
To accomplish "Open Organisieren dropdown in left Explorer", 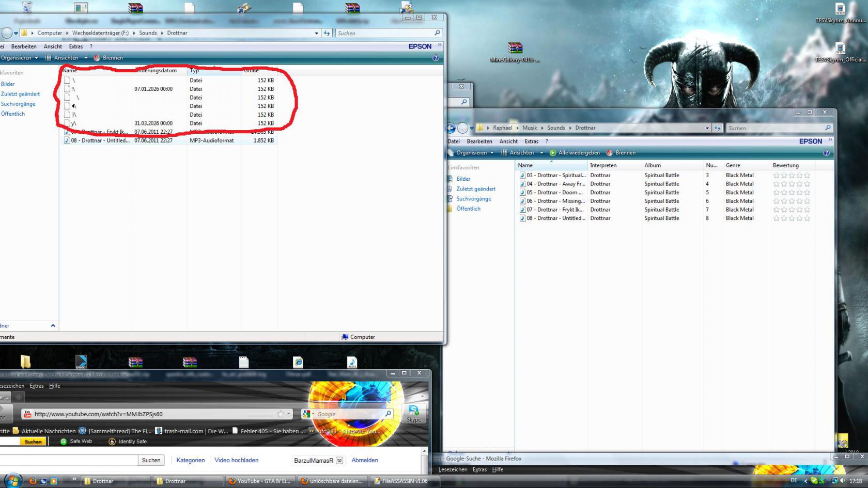I will pos(20,58).
